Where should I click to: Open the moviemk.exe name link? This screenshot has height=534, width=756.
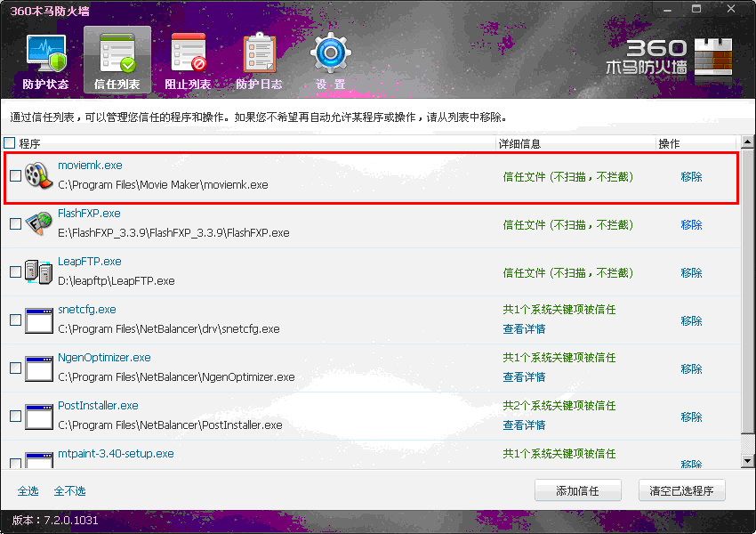pyautogui.click(x=90, y=165)
